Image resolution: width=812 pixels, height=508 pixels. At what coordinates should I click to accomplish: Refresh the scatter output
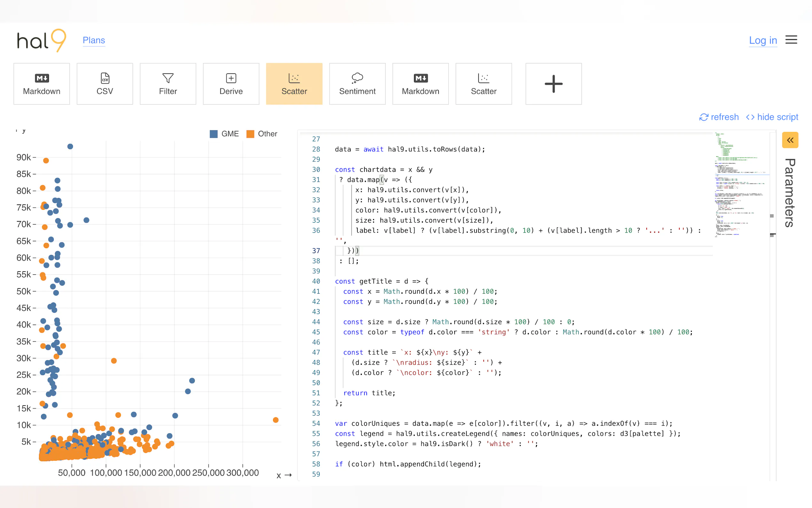coord(719,117)
